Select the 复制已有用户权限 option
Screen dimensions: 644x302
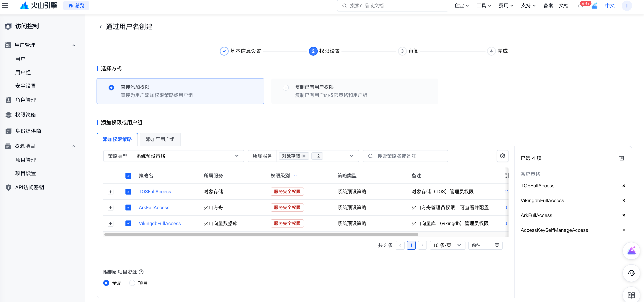[x=286, y=87]
